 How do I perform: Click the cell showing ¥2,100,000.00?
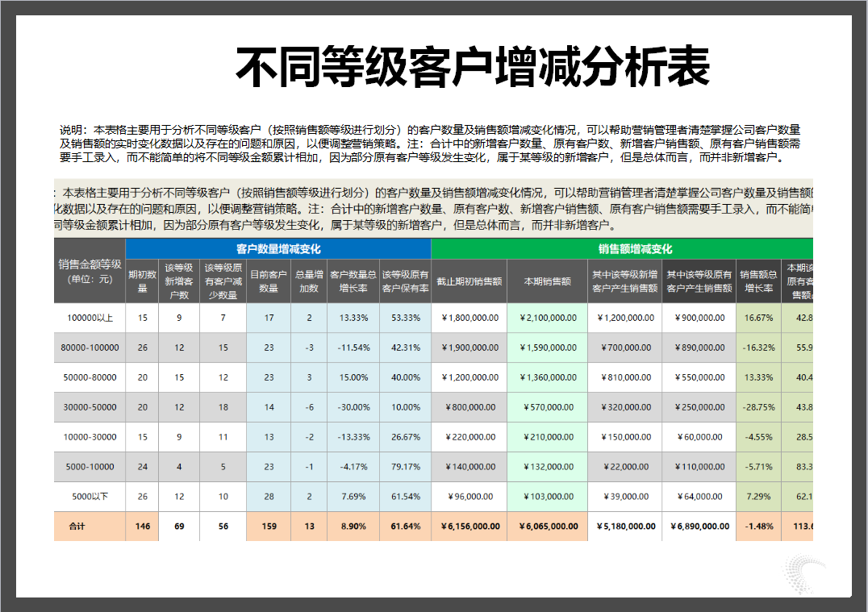[x=547, y=318]
